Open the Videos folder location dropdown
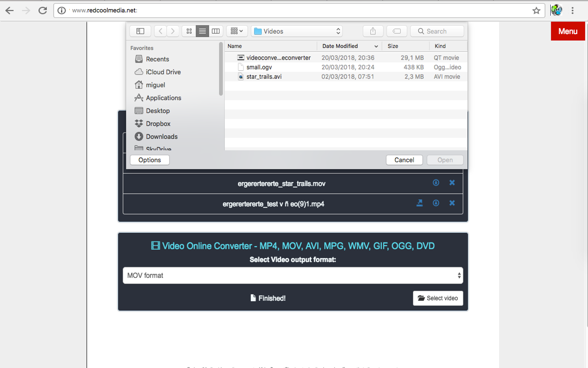This screenshot has height=368, width=588. 297,31
